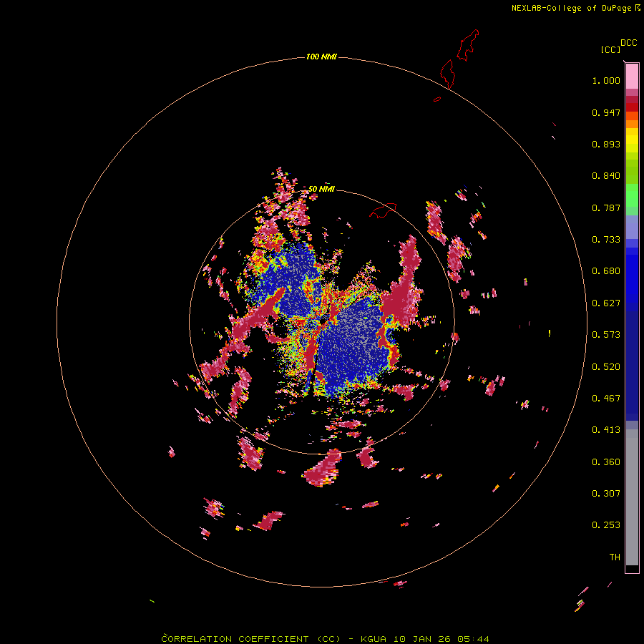The height and width of the screenshot is (644, 644).
Task: Click the 0.627 scale label
Action: pos(606,303)
